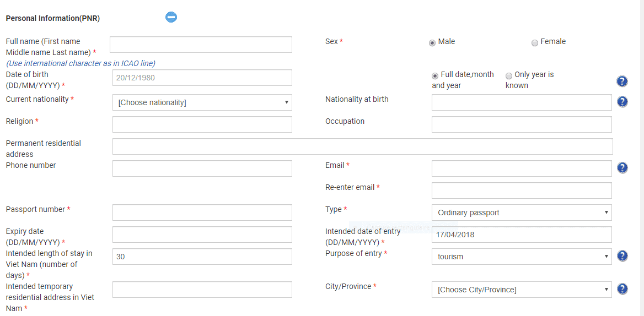Focus the Re-enter email field
644x316 pixels.
tap(522, 190)
